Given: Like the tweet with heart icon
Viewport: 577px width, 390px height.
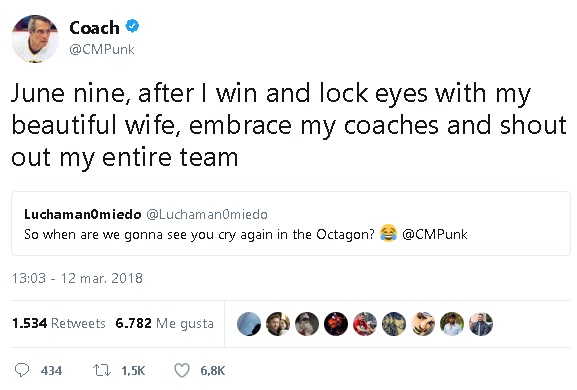Looking at the screenshot, I should point(182,370).
